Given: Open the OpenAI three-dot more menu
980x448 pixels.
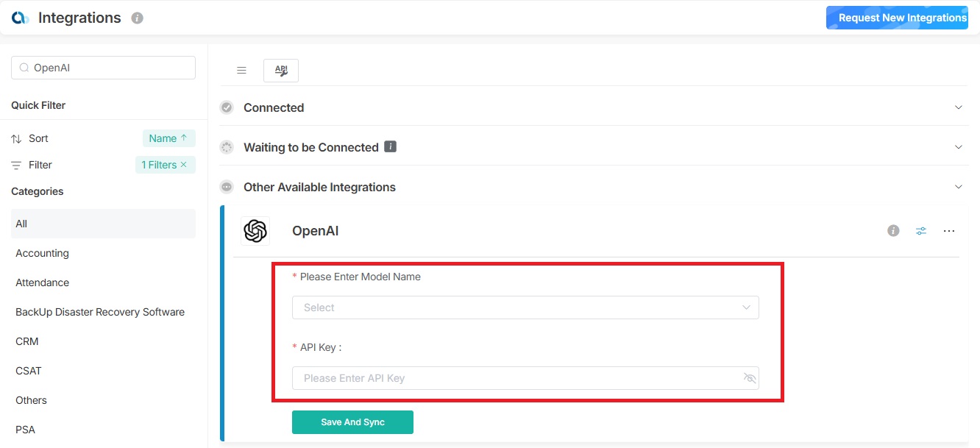Looking at the screenshot, I should 949,231.
